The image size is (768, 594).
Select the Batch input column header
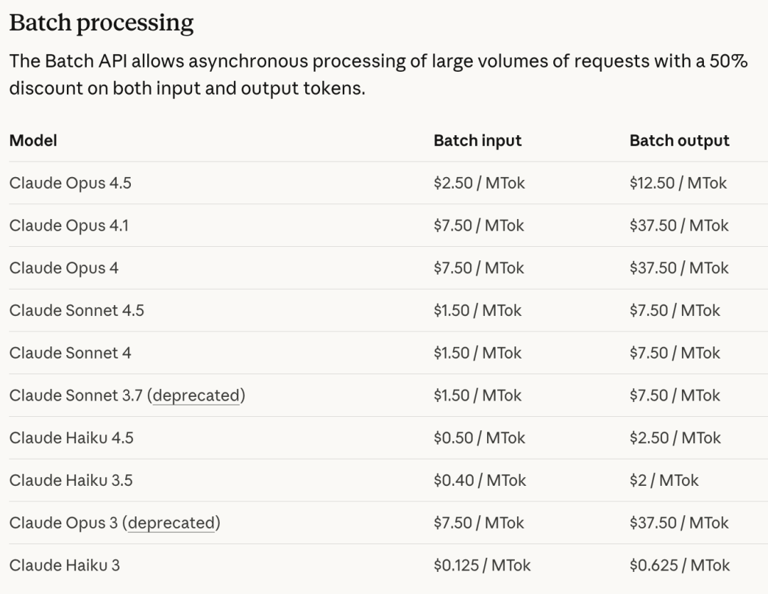(477, 140)
